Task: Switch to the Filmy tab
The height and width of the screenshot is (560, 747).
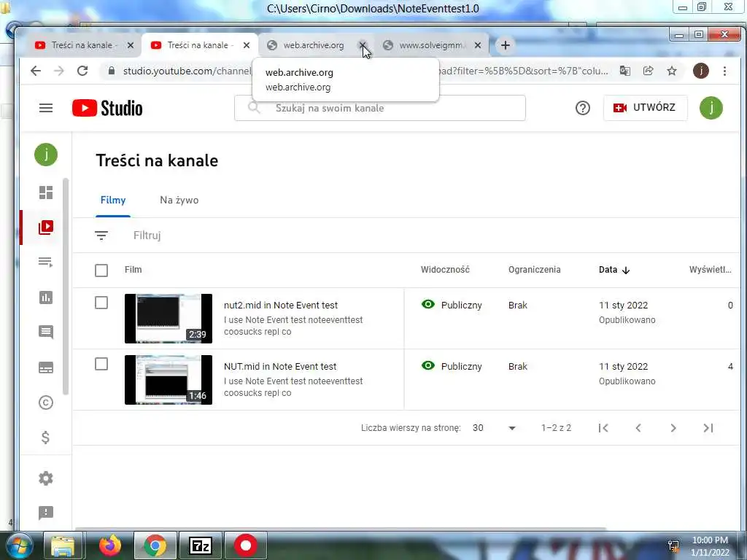Action: point(113,200)
